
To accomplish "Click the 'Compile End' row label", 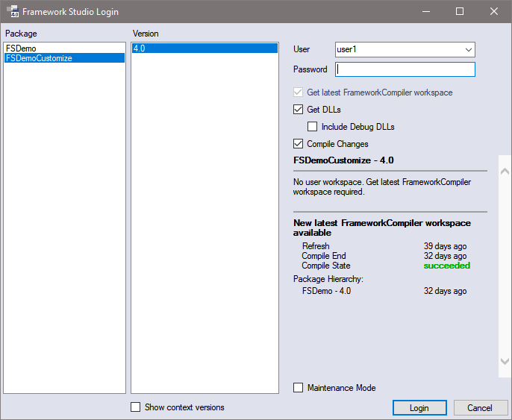I will tap(324, 256).
